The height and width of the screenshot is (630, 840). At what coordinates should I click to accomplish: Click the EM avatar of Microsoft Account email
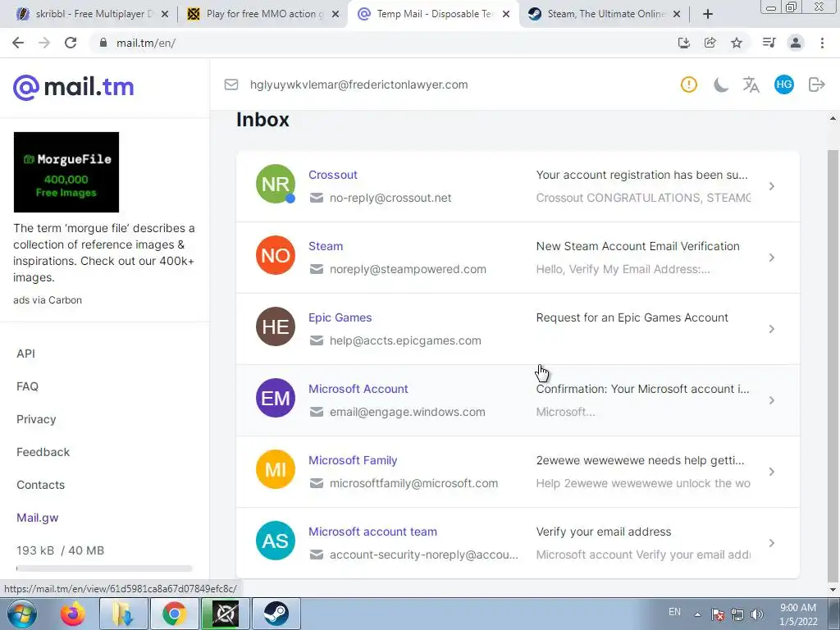(x=276, y=398)
